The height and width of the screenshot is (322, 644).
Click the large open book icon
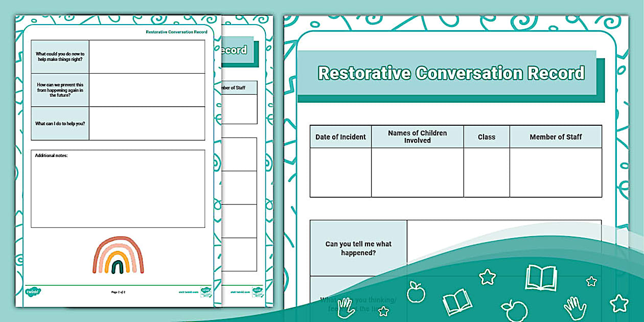pos(541,277)
